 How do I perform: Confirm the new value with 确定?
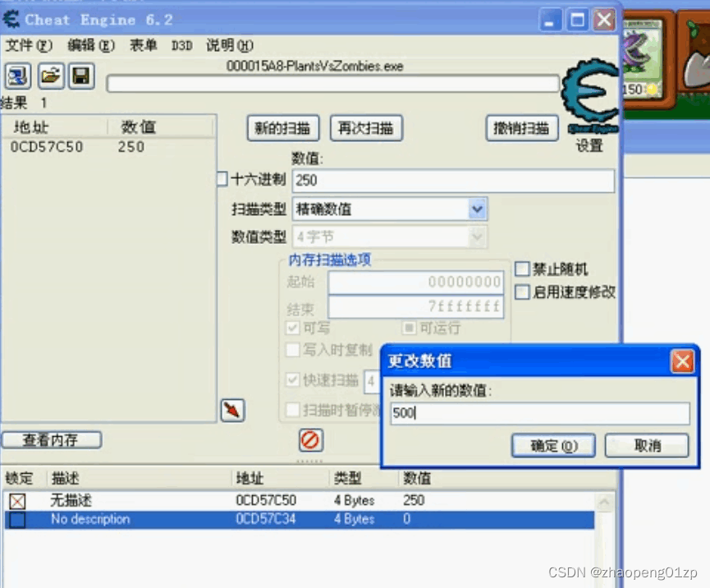[553, 445]
